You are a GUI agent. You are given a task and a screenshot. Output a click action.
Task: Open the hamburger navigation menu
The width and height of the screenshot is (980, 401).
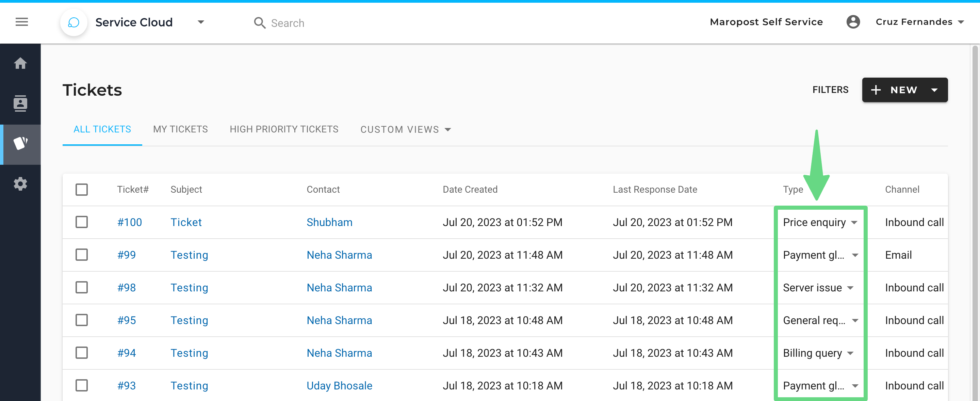click(22, 22)
